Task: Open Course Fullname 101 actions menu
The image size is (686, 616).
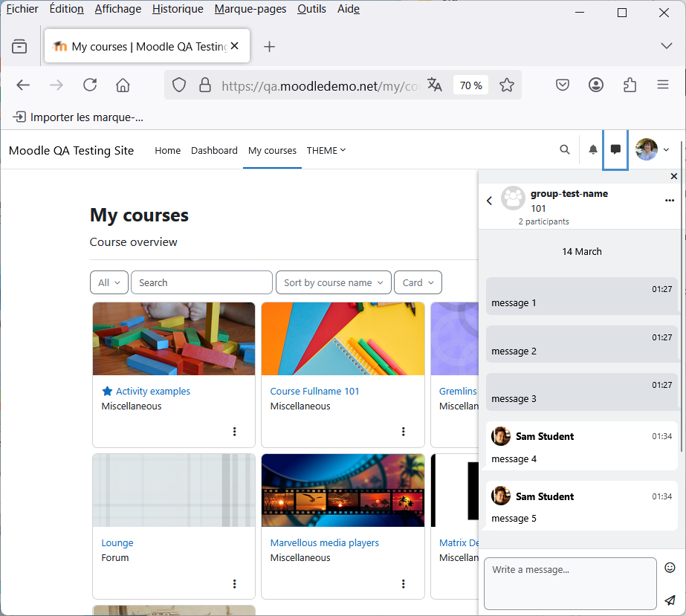Action: click(404, 432)
